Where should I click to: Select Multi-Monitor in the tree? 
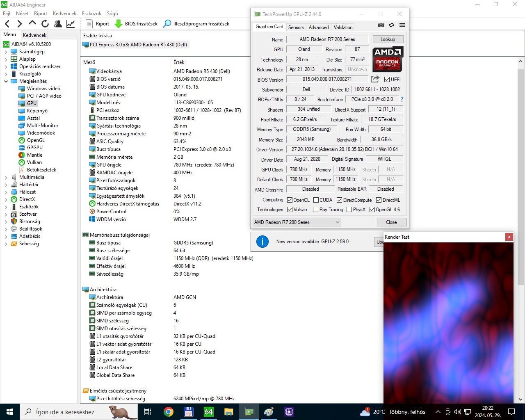click(43, 126)
